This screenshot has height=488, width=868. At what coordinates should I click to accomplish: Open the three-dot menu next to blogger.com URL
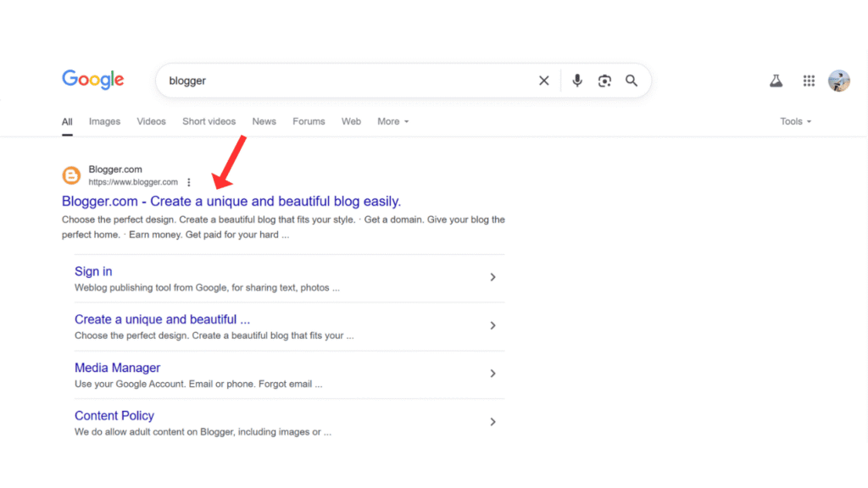(x=189, y=182)
